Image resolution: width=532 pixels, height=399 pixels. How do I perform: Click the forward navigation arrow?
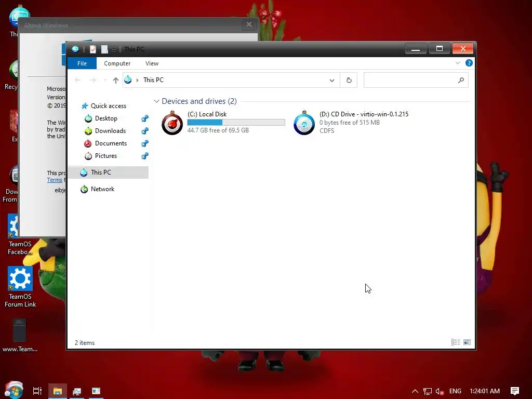[x=92, y=80]
